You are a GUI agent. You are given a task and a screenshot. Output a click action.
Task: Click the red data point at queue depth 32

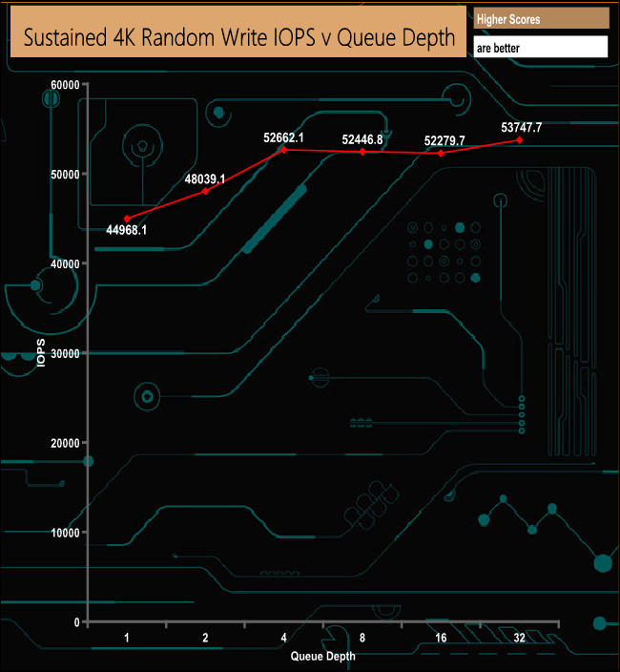[520, 140]
